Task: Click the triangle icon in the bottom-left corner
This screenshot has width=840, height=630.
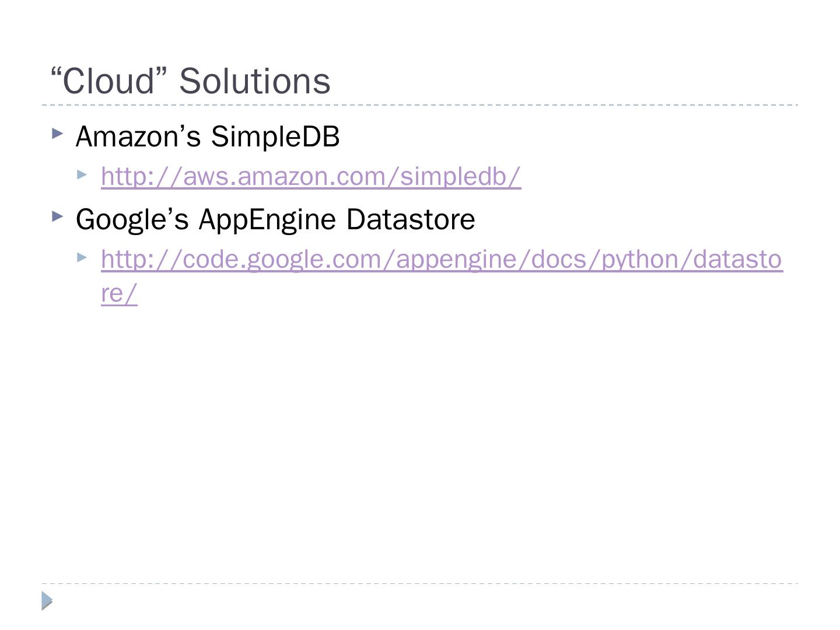Action: [x=47, y=600]
